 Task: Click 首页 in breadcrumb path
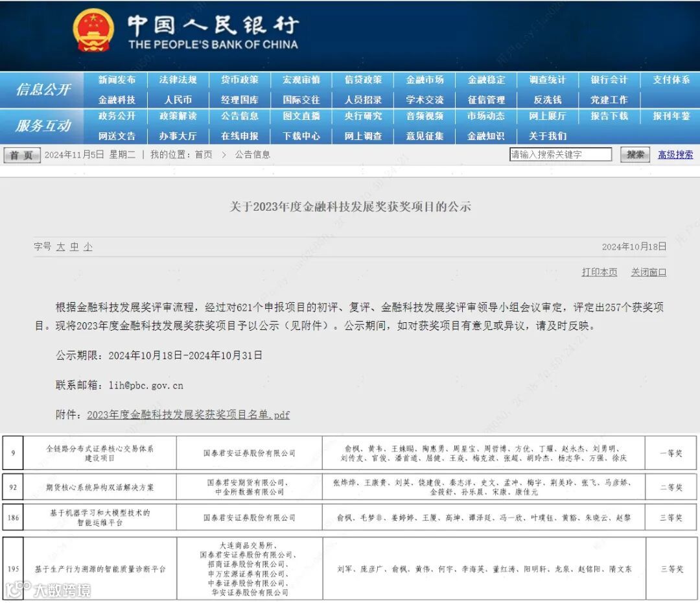[x=204, y=154]
